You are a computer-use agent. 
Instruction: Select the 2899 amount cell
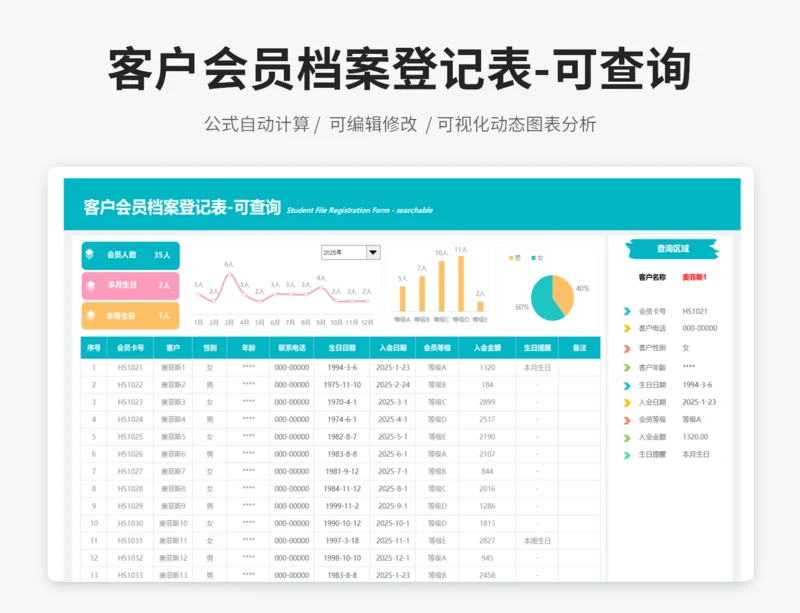(x=487, y=402)
